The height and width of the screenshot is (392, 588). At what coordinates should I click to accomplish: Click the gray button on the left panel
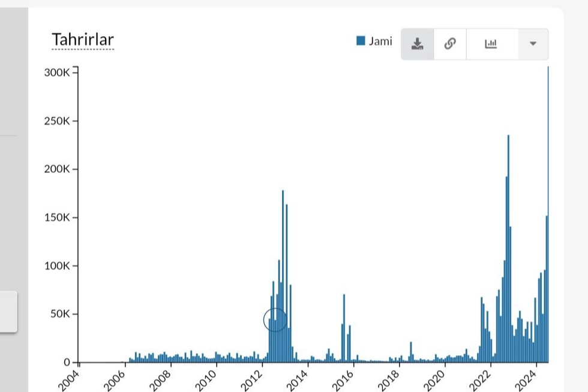pyautogui.click(x=8, y=311)
